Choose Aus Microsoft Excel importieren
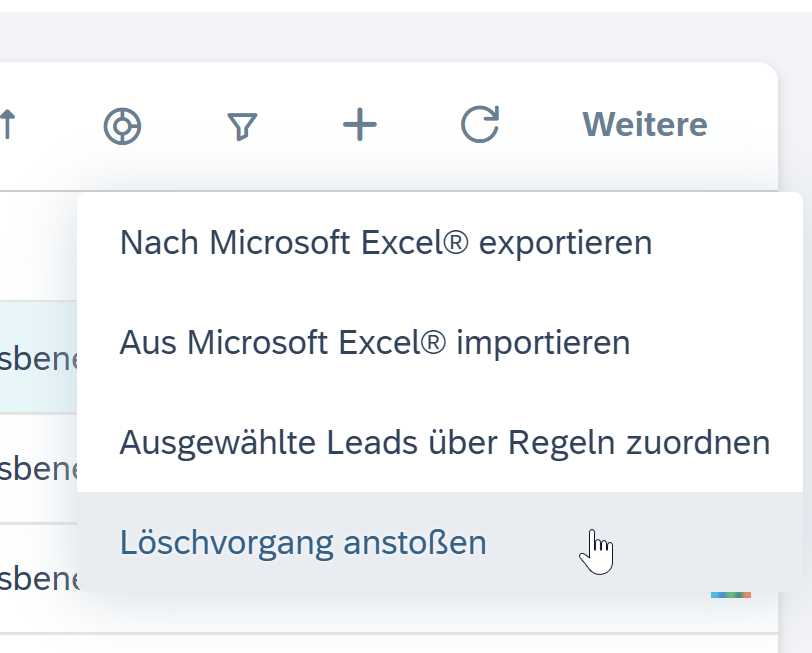This screenshot has height=653, width=812. [x=375, y=343]
